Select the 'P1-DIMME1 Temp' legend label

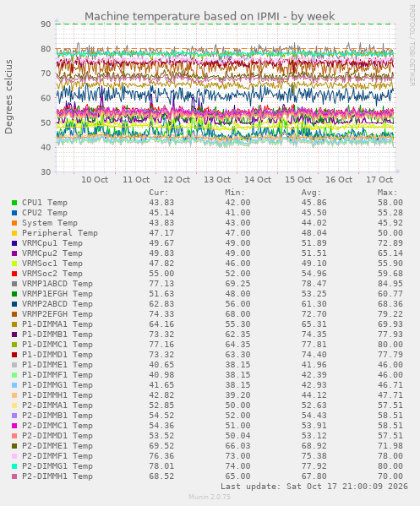pyautogui.click(x=57, y=365)
